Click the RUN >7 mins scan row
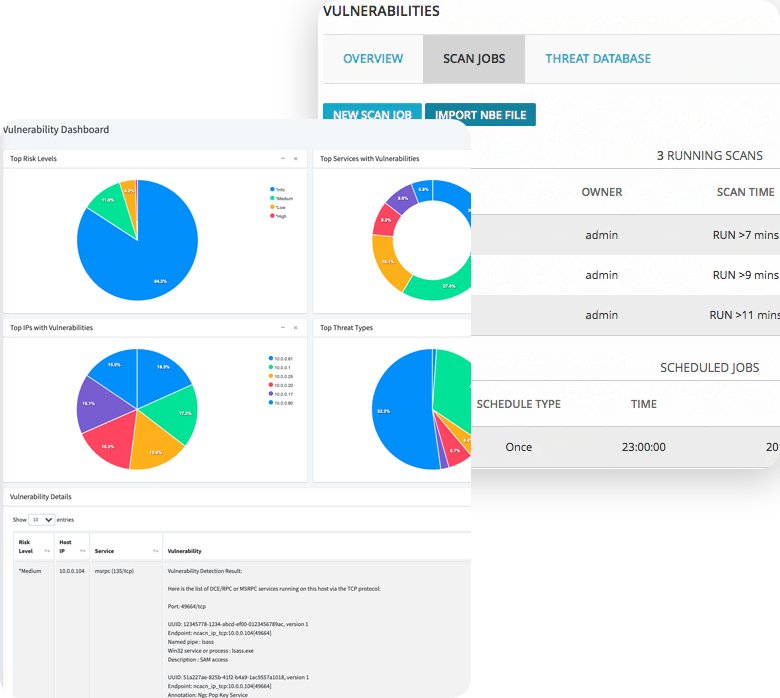The width and height of the screenshot is (780, 698). click(x=625, y=235)
